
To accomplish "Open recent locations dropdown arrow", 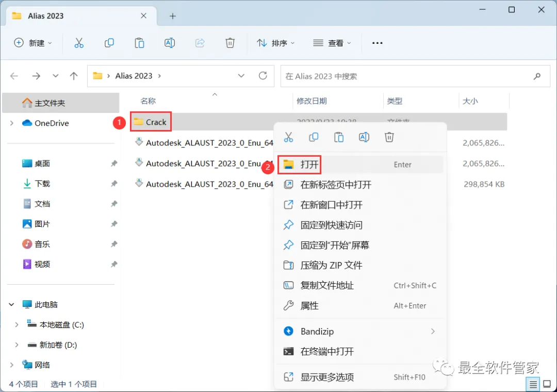I will point(55,76).
